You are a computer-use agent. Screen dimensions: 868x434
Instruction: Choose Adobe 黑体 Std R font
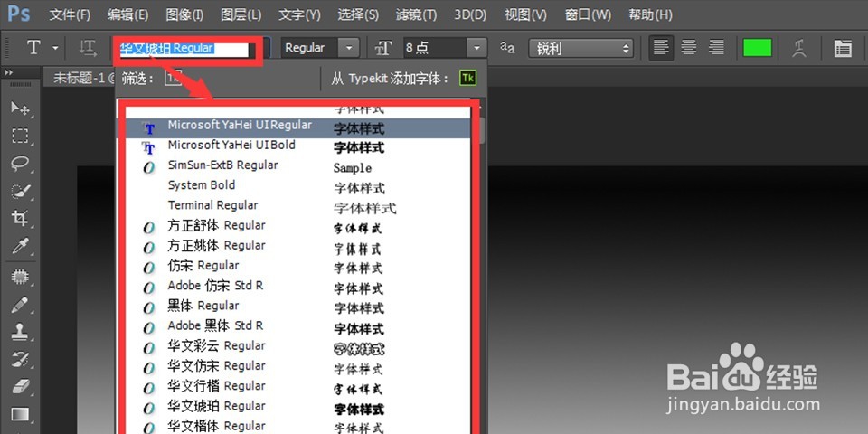pos(297,327)
